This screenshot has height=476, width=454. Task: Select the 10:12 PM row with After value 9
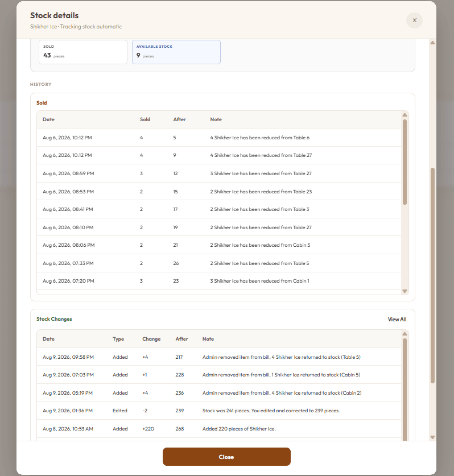pos(218,155)
